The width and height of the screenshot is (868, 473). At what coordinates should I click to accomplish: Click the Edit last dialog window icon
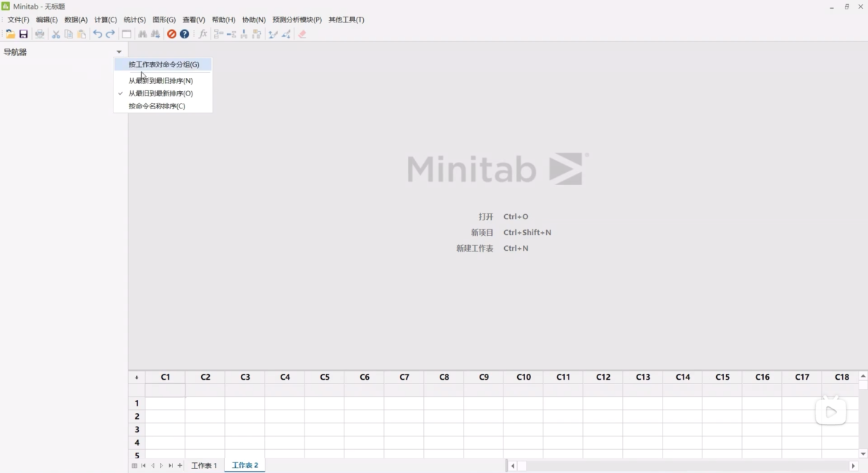(127, 34)
